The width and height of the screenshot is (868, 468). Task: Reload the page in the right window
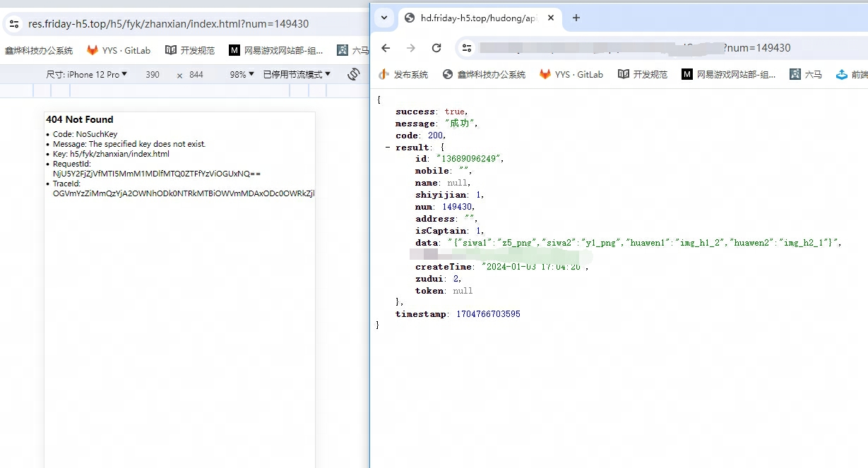tap(436, 48)
